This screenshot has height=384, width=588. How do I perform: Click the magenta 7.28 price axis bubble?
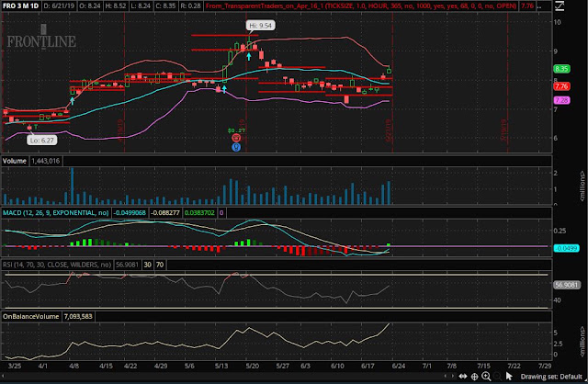click(561, 100)
